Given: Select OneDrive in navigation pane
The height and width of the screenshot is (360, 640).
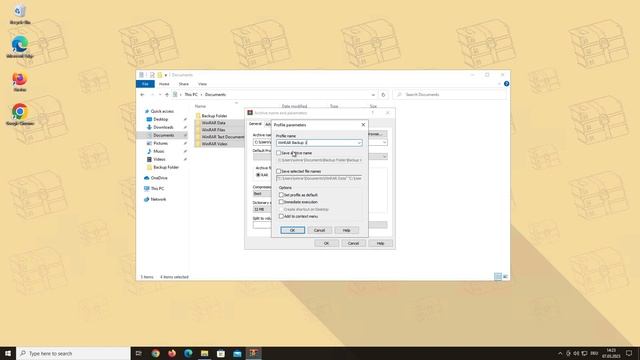Looking at the screenshot, I should 159,178.
